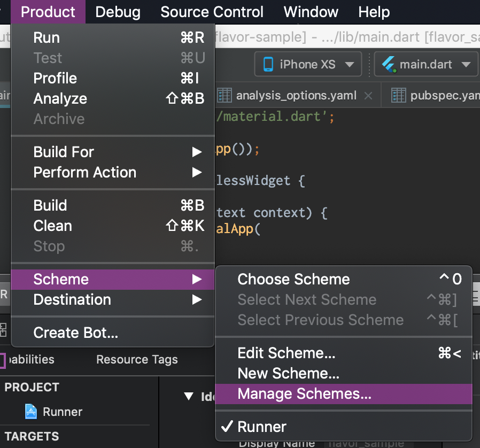Switch to the Resource Tags tab
Image resolution: width=480 pixels, height=448 pixels.
137,360
